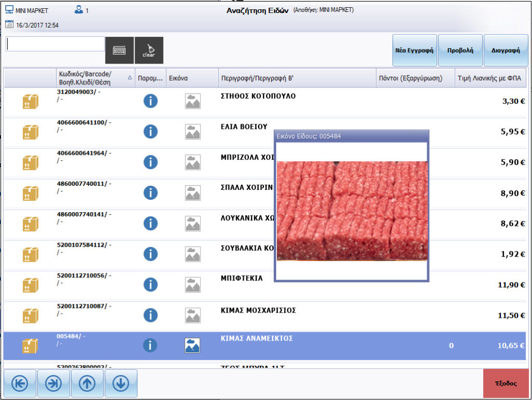
Task: Open info icon for ΣΤΗΘΟΣ ΚΟΤΟΠΟΥΛΟ
Action: point(150,101)
